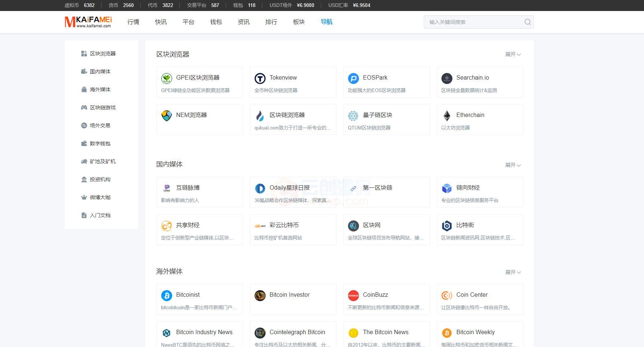Select the 导航 nav tab

tap(326, 22)
